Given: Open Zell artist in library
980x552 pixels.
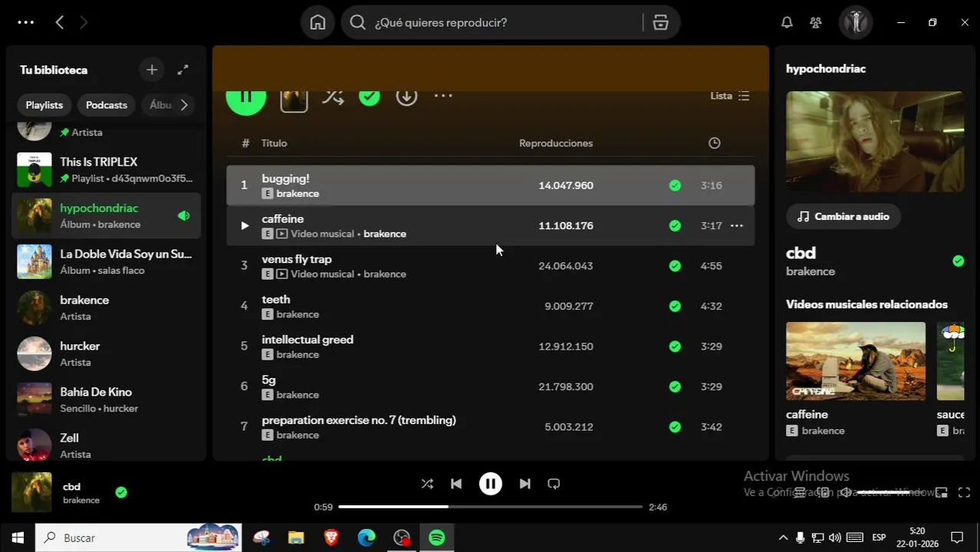Looking at the screenshot, I should click(x=106, y=445).
